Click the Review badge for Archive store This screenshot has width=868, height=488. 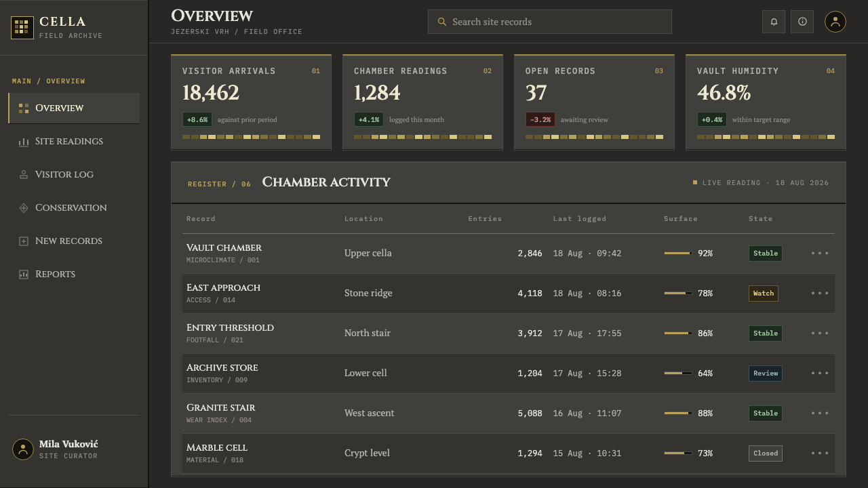click(766, 373)
